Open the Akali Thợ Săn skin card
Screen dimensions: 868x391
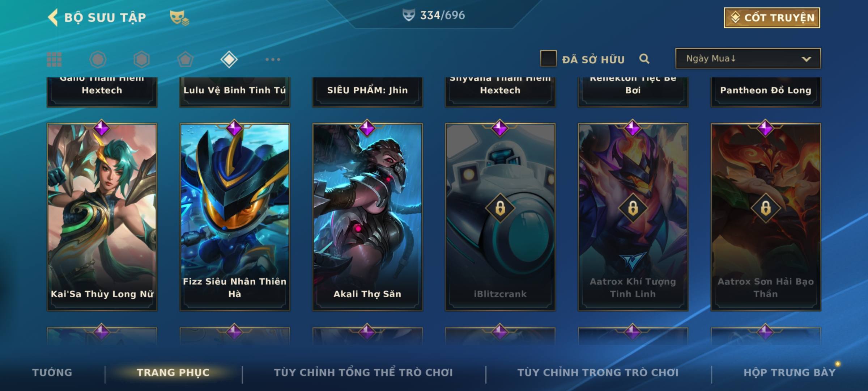tap(367, 217)
